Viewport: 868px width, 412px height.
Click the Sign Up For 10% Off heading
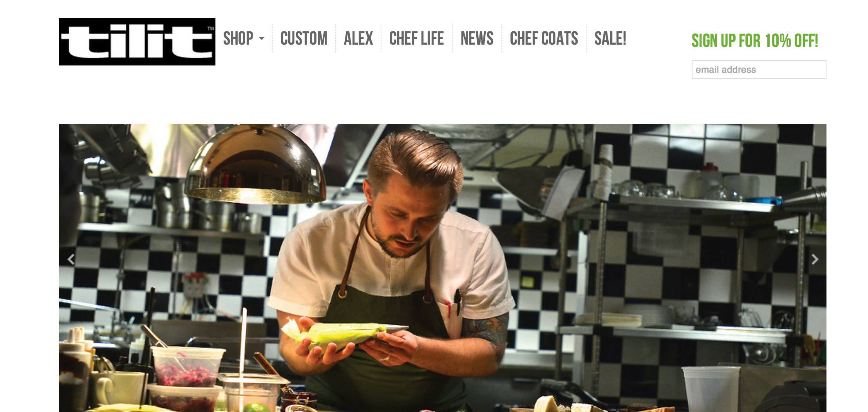[755, 41]
